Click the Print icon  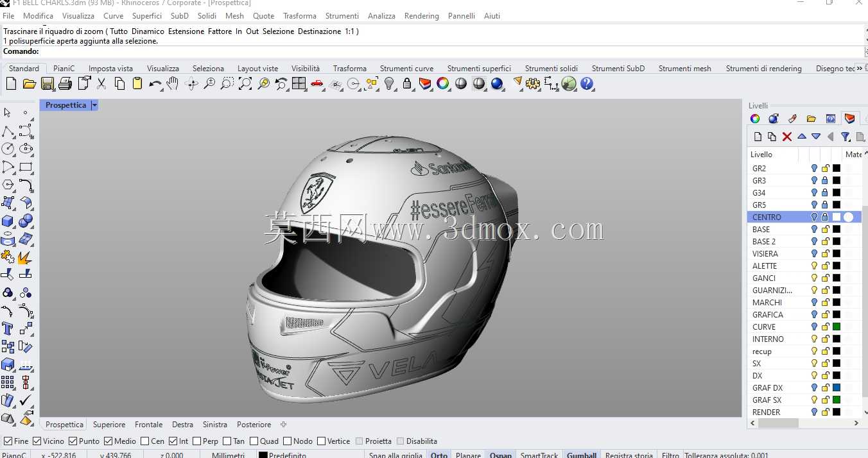[65, 83]
